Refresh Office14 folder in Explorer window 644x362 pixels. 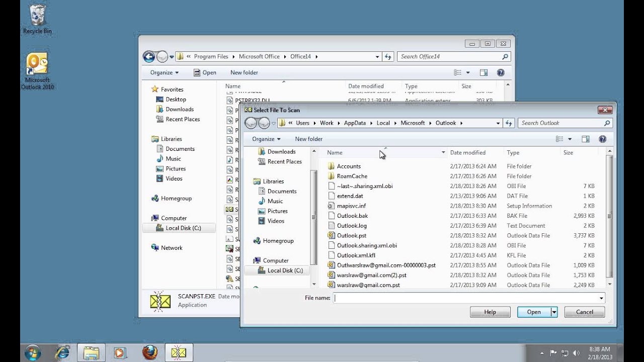[x=388, y=56]
